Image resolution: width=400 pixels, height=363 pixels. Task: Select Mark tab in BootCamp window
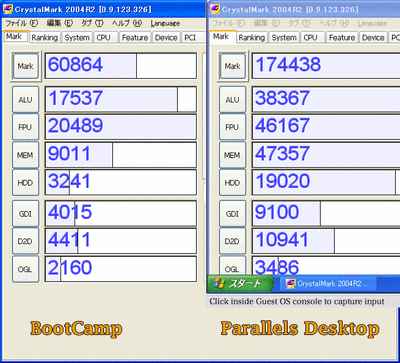(16, 36)
